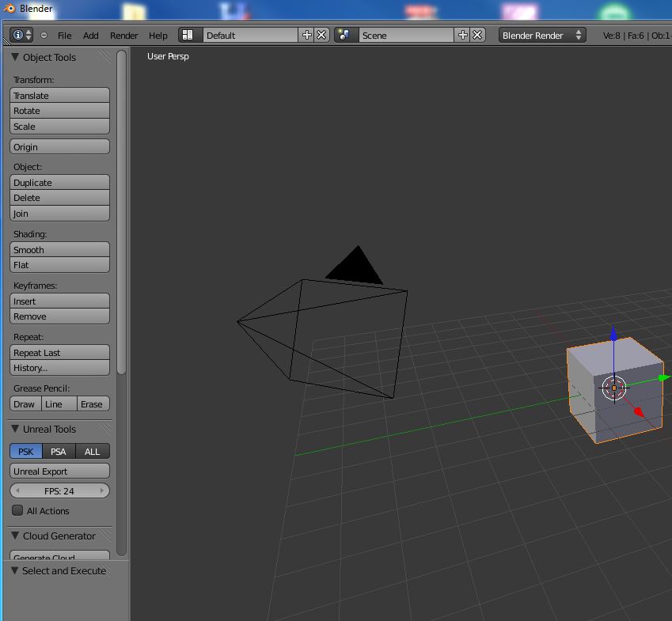
Task: Click the green Y-axis manipulator arrow
Action: click(664, 377)
